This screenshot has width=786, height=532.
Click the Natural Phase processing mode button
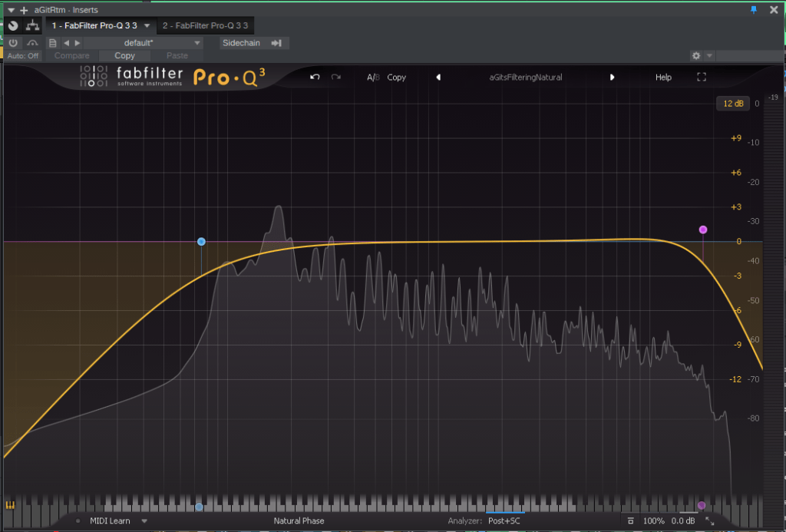click(x=299, y=521)
